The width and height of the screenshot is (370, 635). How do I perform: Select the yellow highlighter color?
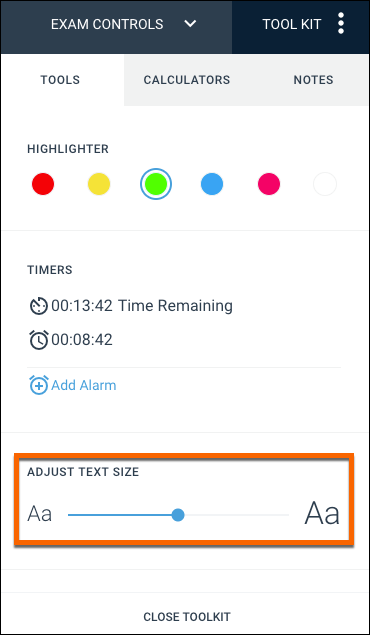tap(99, 184)
